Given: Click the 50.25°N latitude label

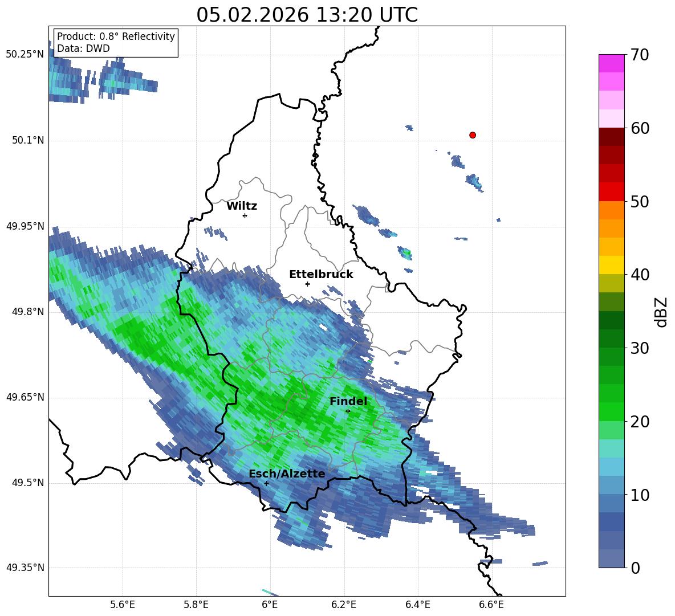Looking at the screenshot, I should coord(25,55).
